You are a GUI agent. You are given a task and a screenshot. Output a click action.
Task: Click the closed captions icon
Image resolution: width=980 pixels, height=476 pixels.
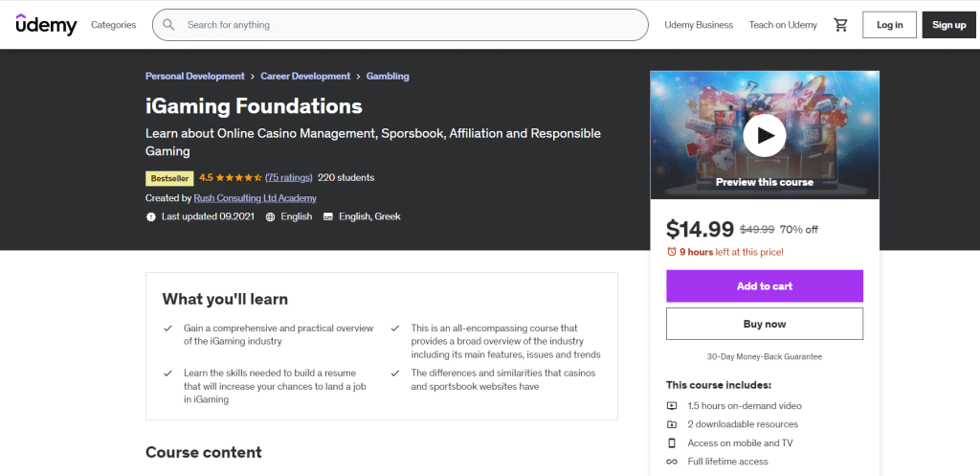pos(328,217)
